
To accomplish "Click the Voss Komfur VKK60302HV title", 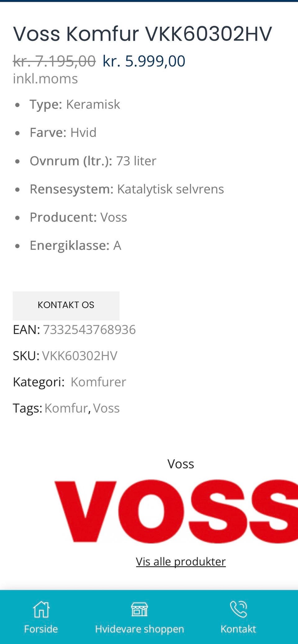I will coord(142,34).
